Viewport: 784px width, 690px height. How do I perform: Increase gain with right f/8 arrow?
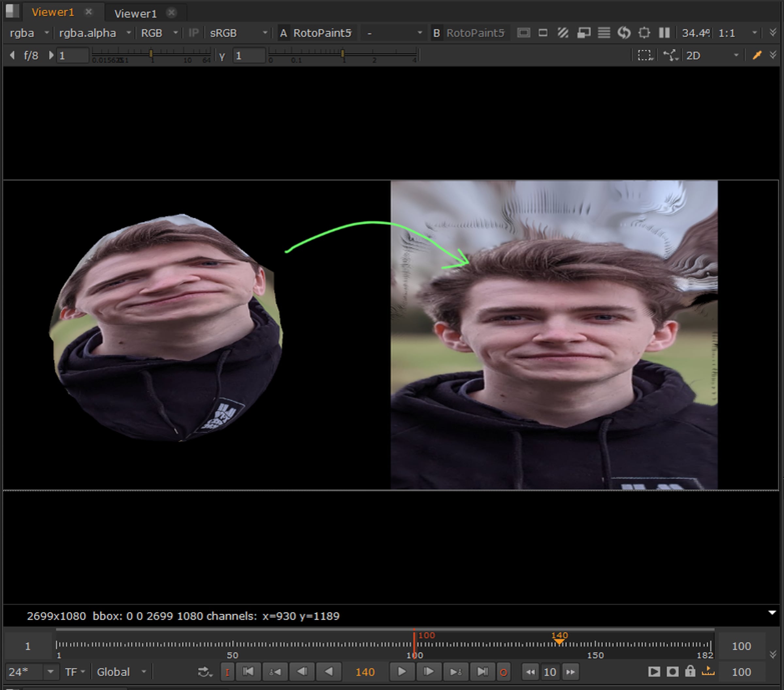pos(51,55)
